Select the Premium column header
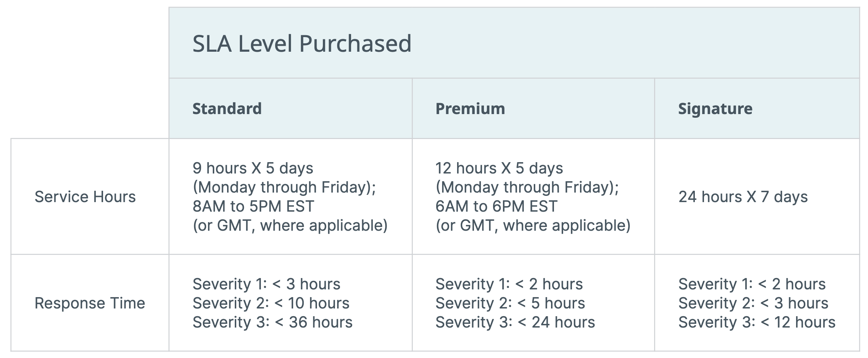Screen dimensions: 868x358 coord(470,109)
